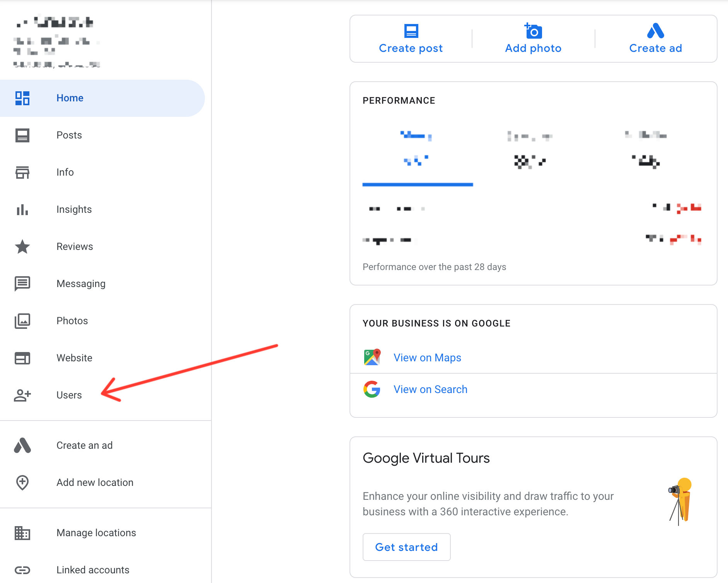The image size is (728, 583).
Task: Open the View on Maps link
Action: tap(427, 357)
